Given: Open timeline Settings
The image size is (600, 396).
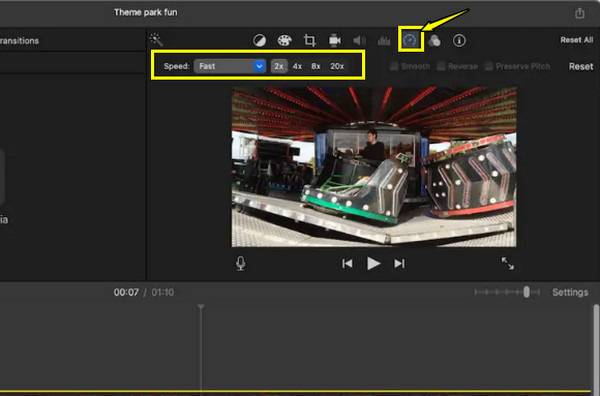Looking at the screenshot, I should pos(570,292).
